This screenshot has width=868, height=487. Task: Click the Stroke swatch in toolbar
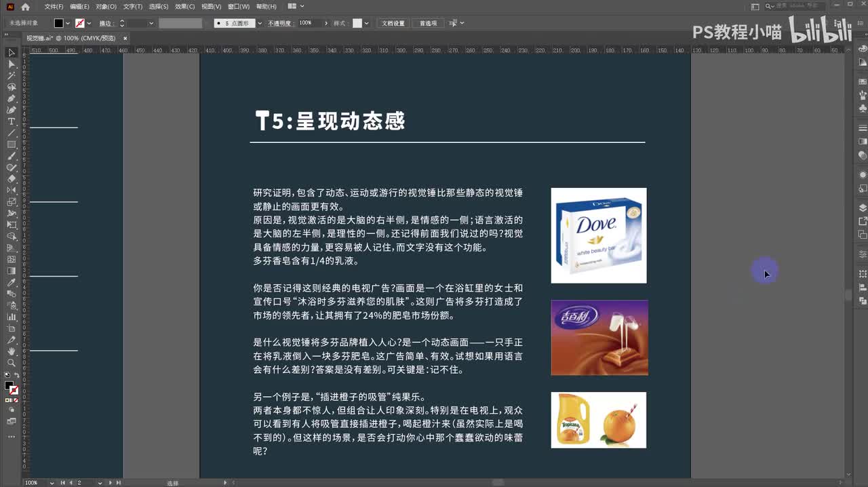(14, 391)
